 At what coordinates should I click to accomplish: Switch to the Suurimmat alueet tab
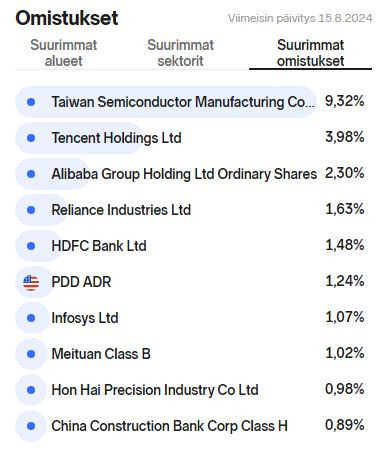pyautogui.click(x=64, y=53)
